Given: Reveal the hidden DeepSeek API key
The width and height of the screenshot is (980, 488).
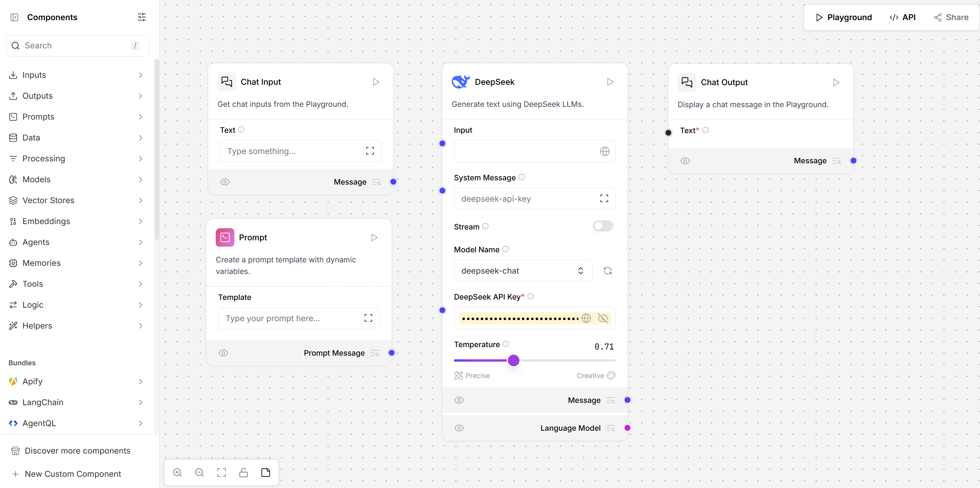Looking at the screenshot, I should 603,318.
